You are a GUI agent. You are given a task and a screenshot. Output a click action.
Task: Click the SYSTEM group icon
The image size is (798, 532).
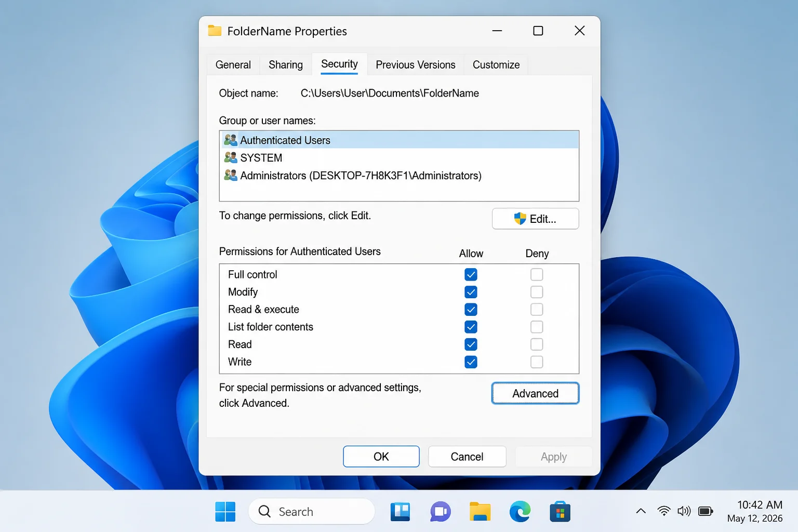231,157
